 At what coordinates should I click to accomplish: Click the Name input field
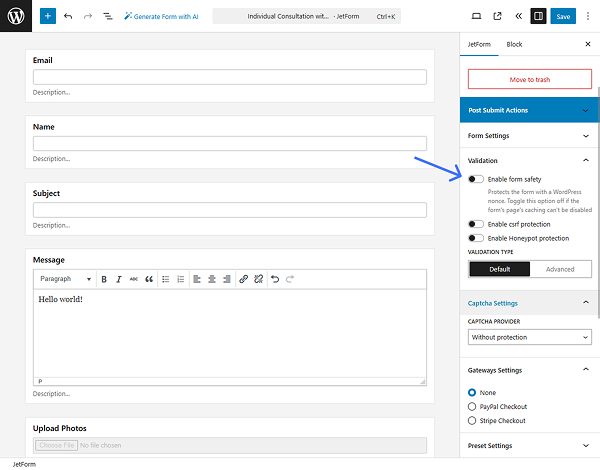point(230,144)
